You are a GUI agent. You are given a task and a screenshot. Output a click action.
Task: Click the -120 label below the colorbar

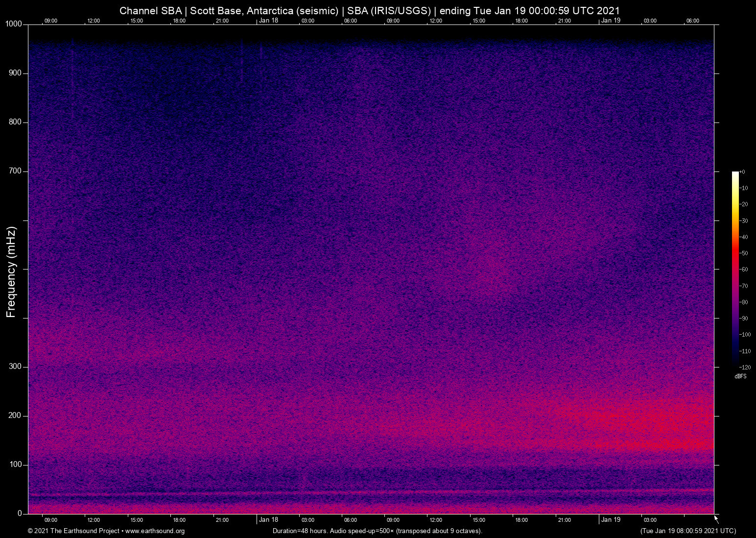click(x=746, y=367)
